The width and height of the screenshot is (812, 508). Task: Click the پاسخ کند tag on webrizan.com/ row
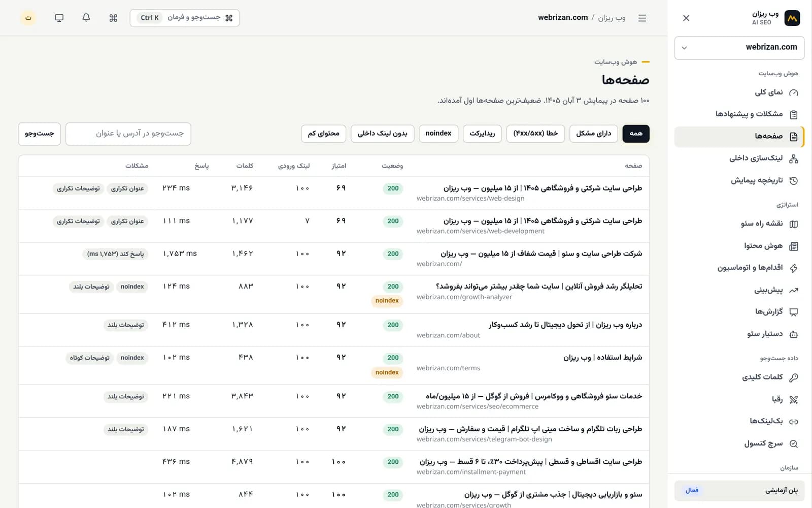115,254
